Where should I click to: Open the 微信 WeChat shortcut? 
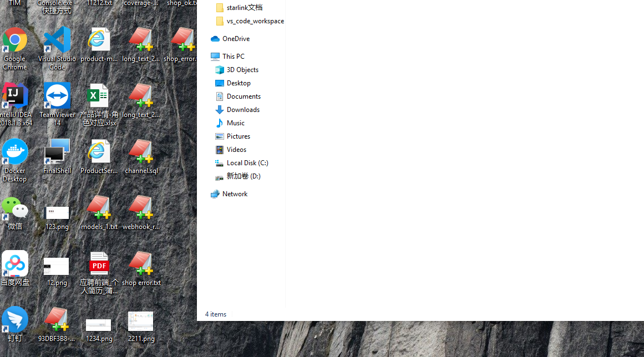coord(15,213)
